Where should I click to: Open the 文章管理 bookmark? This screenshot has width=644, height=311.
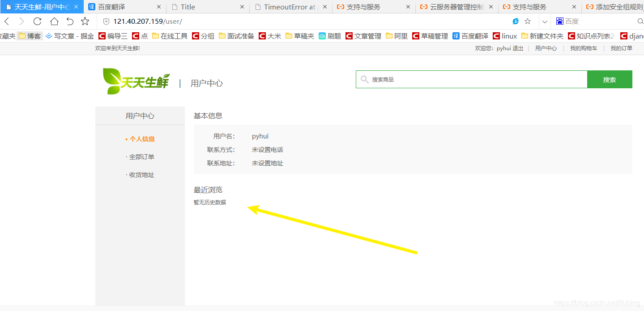(x=363, y=36)
